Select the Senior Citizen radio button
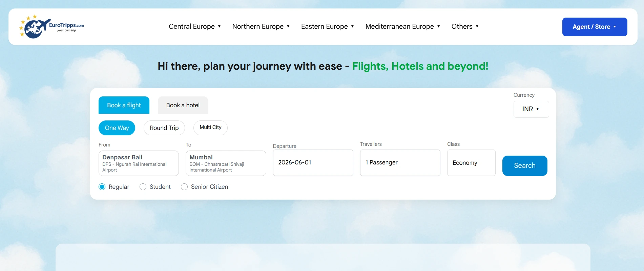 [184, 187]
